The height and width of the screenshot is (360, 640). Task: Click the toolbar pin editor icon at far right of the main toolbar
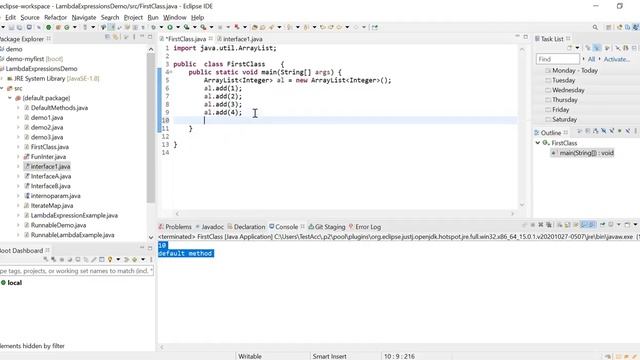tap(375, 27)
